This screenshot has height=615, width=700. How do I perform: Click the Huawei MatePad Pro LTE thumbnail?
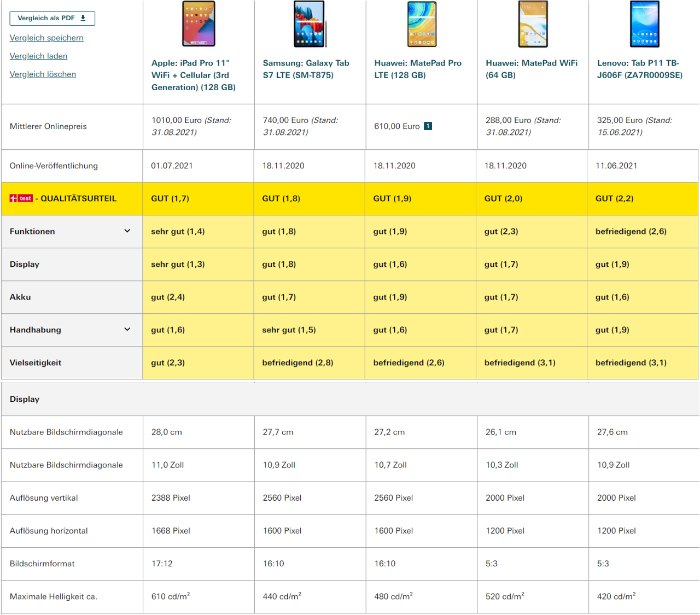coord(422,24)
